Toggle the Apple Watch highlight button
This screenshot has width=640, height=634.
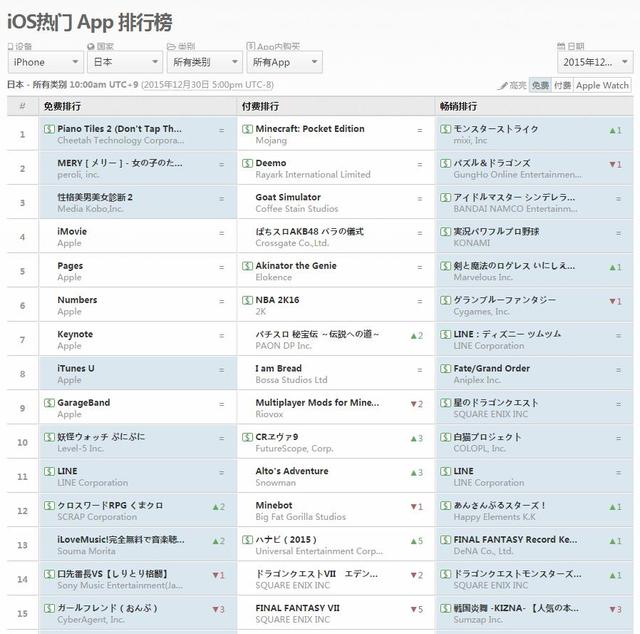(602, 85)
